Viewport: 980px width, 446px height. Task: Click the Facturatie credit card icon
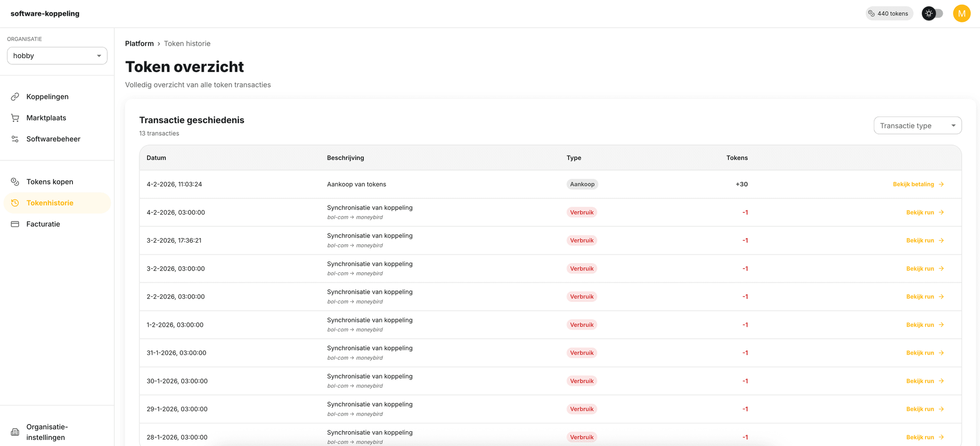point(15,224)
